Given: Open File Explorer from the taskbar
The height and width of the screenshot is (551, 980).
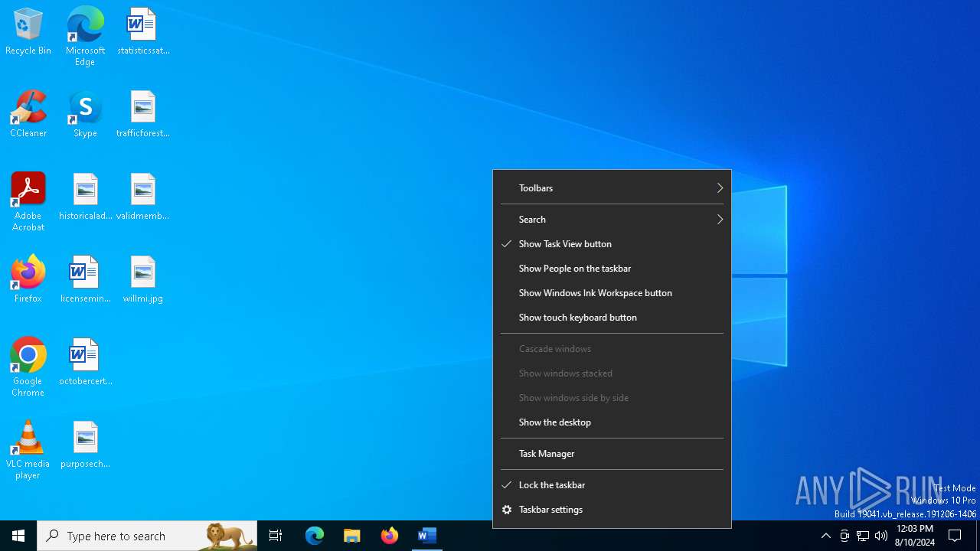Looking at the screenshot, I should pyautogui.click(x=352, y=536).
